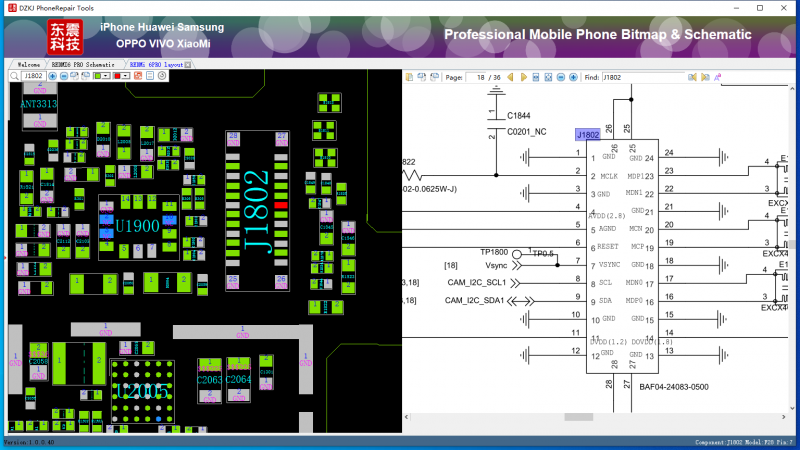Zoom out on the layout view
The image size is (800, 450).
[64, 76]
